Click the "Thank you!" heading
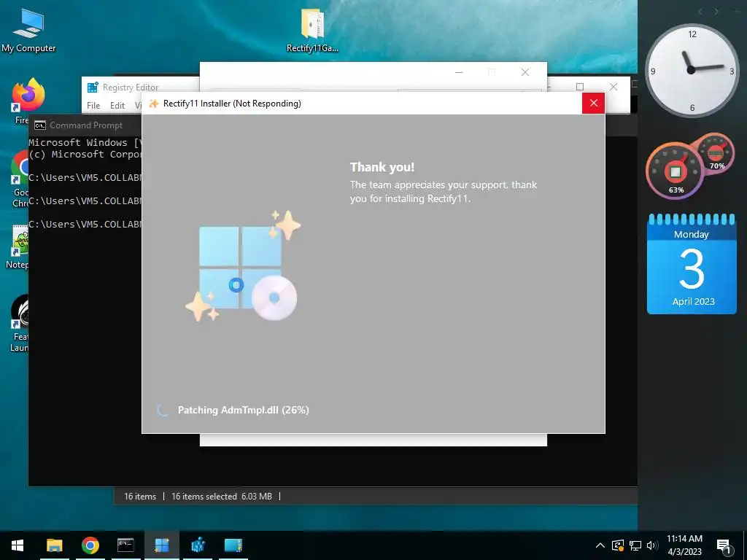The height and width of the screenshot is (560, 747). point(382,167)
